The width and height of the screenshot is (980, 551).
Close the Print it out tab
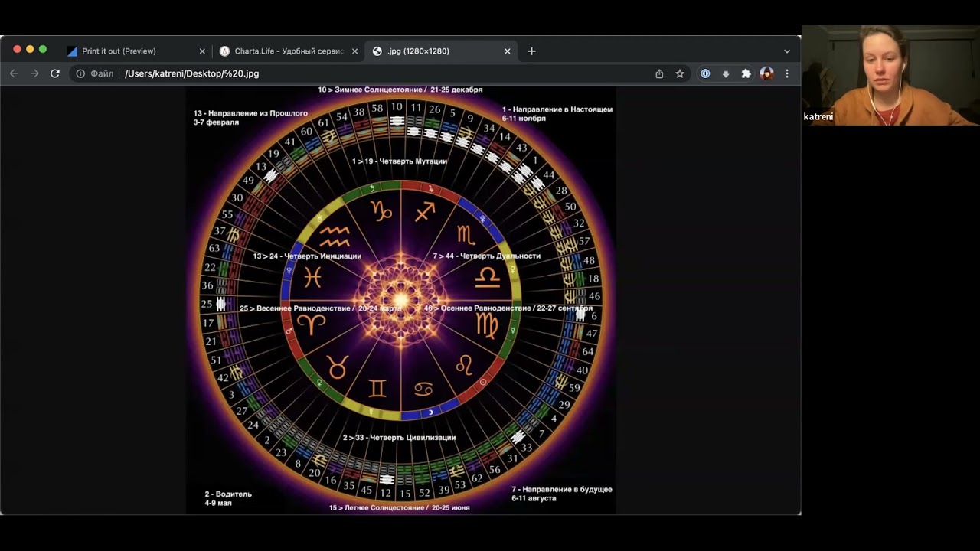(x=202, y=51)
